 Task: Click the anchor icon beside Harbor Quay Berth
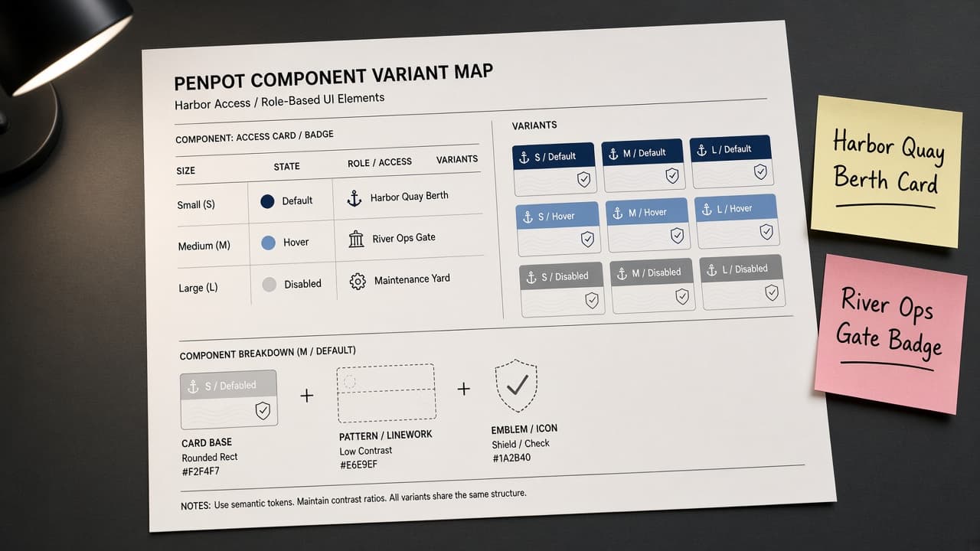point(354,199)
